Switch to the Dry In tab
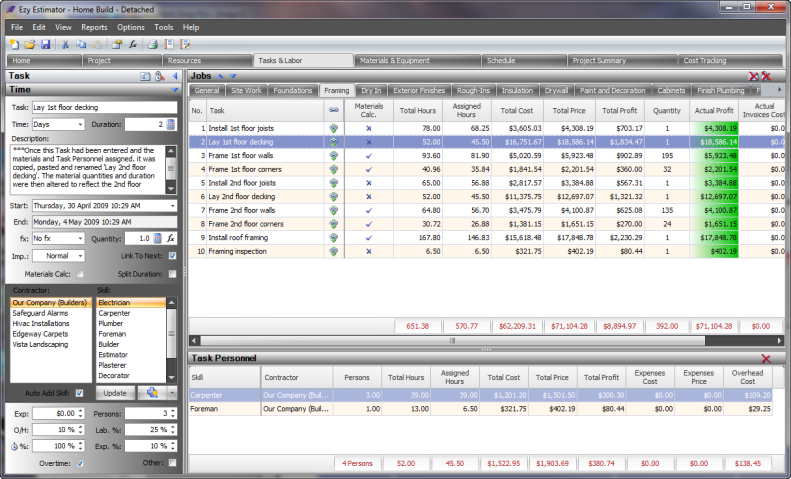Image resolution: width=791 pixels, height=479 pixels. 371,90
